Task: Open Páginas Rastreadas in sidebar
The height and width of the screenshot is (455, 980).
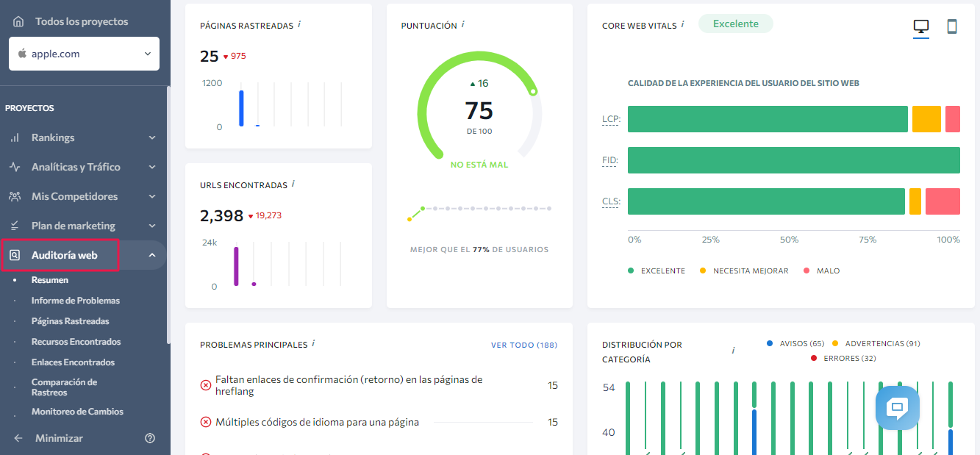Action: pos(71,321)
